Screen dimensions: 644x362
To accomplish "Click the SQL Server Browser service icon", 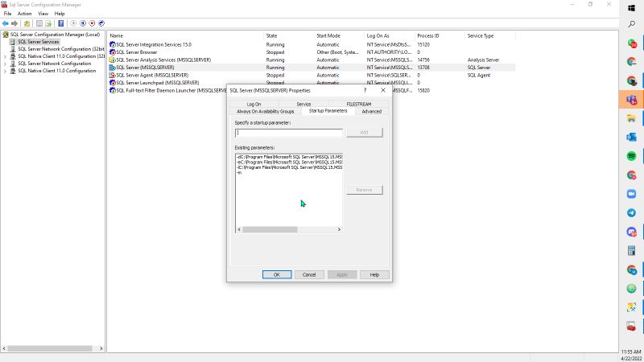I will click(112, 52).
